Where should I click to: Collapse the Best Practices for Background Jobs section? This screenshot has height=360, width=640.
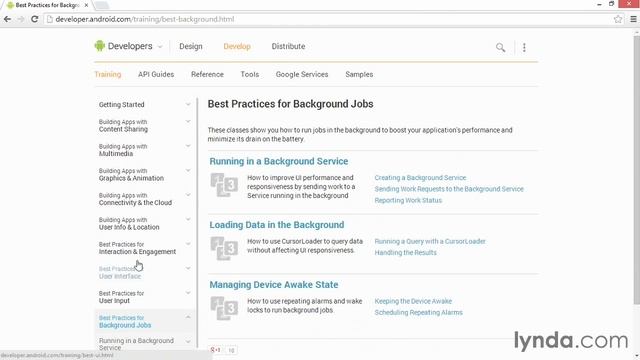(188, 317)
